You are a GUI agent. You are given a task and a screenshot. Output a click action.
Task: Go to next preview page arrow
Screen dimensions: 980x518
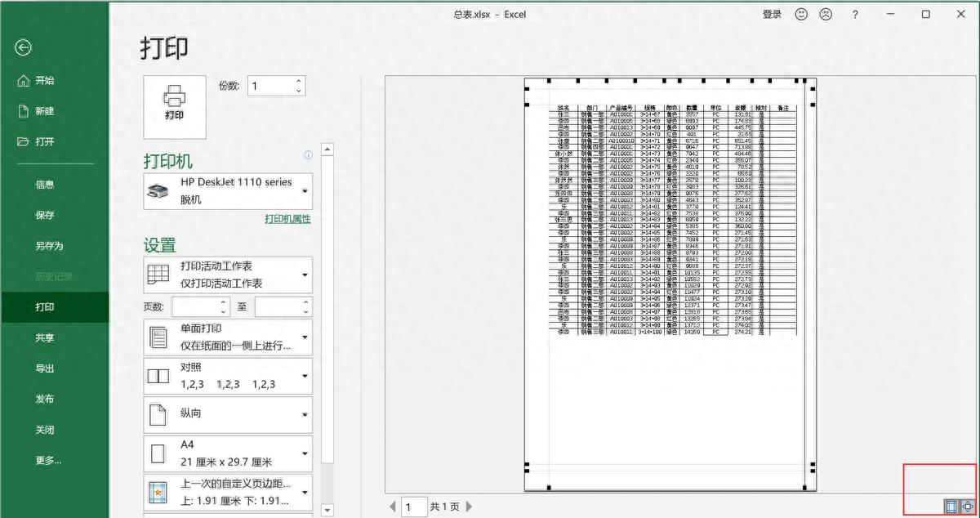tap(470, 507)
